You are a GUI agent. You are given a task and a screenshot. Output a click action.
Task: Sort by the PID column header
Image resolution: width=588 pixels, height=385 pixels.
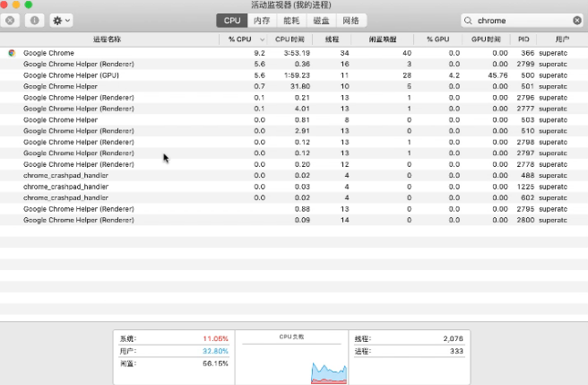pos(523,39)
